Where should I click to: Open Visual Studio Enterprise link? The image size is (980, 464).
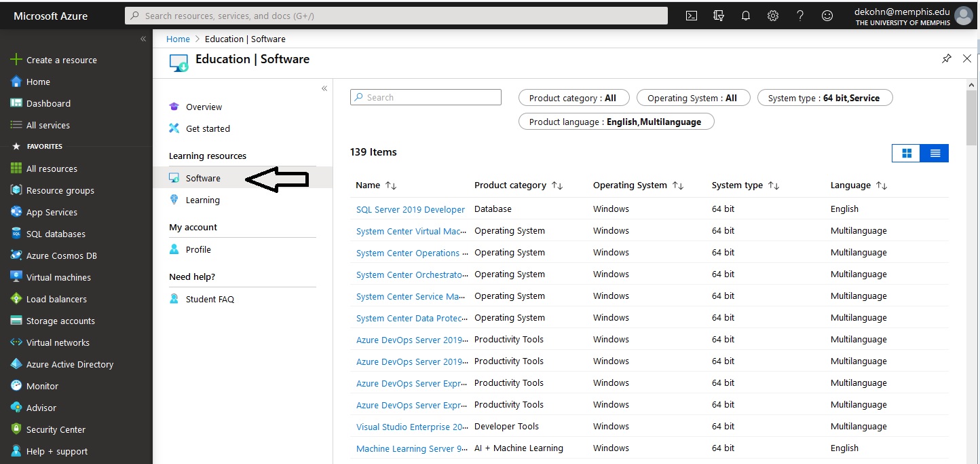(412, 427)
